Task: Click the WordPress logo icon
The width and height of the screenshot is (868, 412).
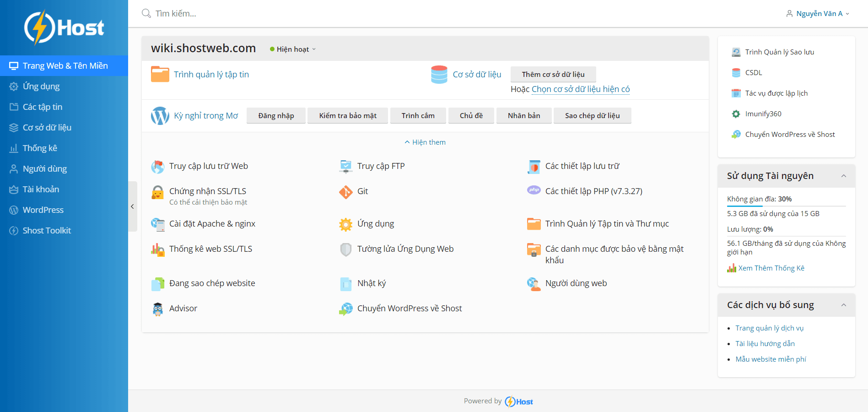Action: (160, 116)
